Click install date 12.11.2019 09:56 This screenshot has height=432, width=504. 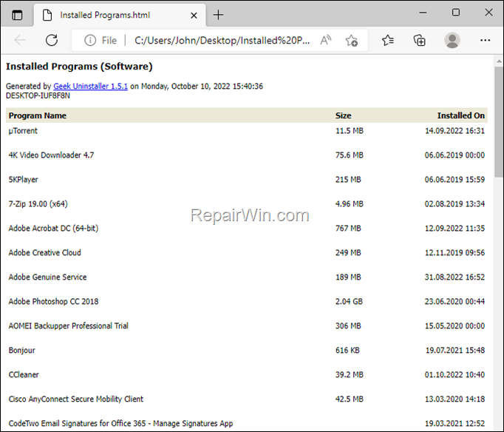tap(454, 253)
